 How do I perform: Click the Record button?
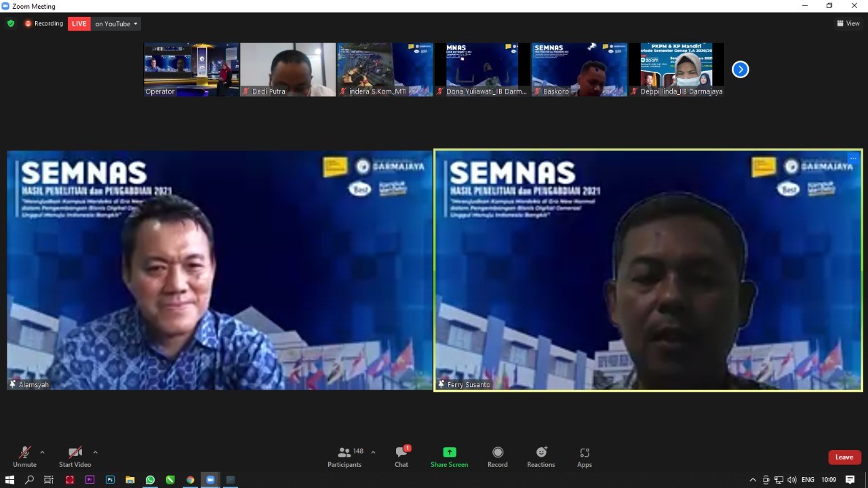click(498, 457)
